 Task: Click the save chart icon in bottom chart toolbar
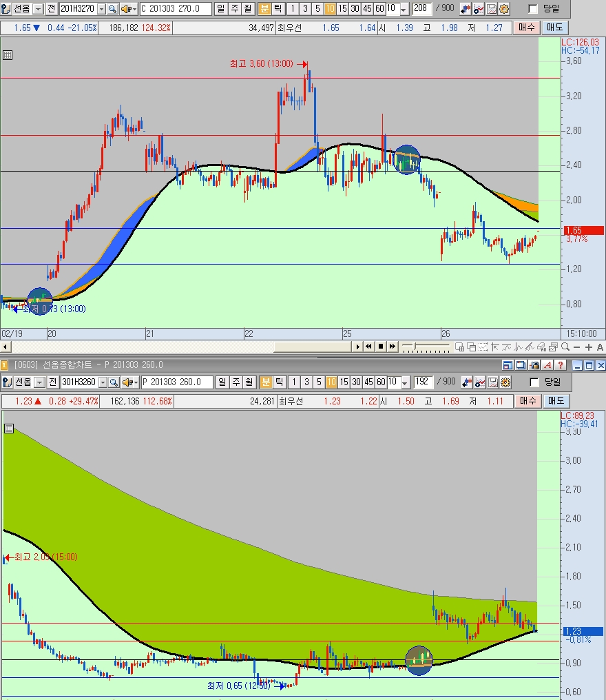[492, 382]
